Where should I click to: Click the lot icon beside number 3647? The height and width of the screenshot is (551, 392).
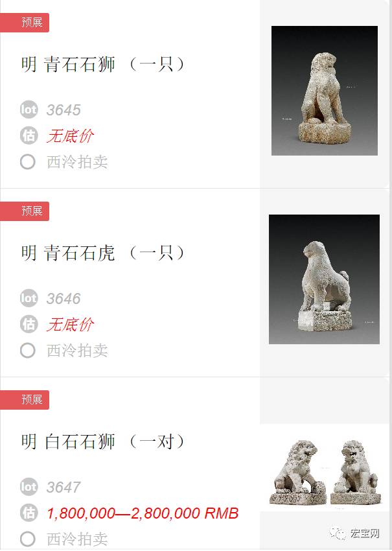[x=29, y=487]
